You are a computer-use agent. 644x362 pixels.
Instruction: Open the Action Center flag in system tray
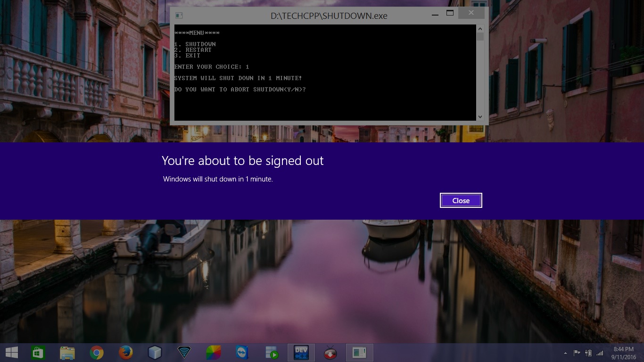[577, 352]
